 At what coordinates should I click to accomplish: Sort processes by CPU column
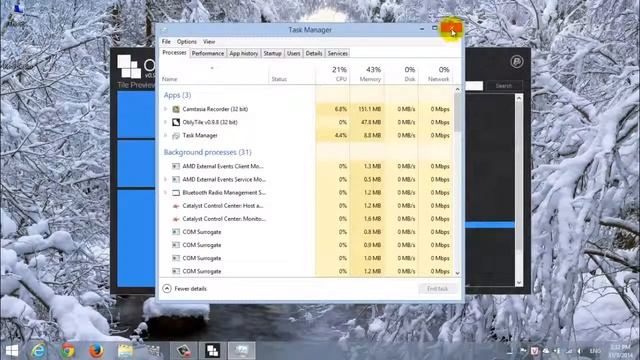(332, 74)
